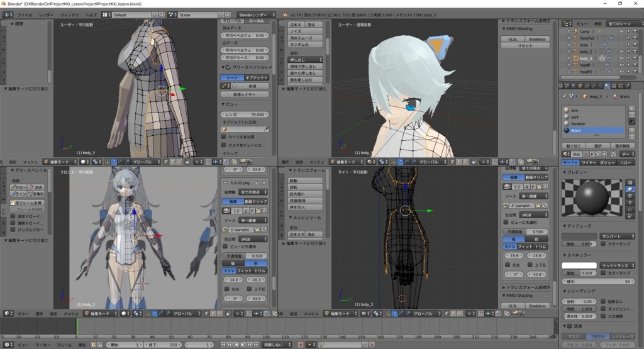Click the lens 35.000 field

[x=245, y=114]
